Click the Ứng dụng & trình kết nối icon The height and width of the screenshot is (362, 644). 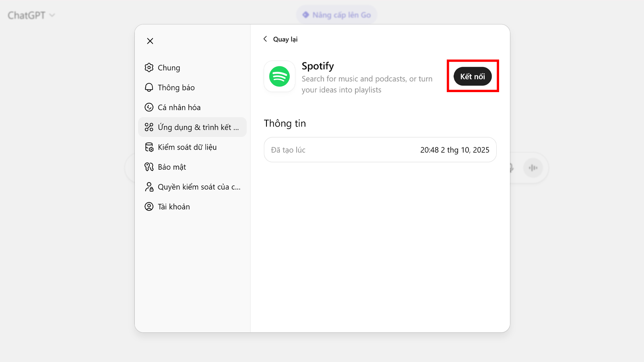[149, 127]
